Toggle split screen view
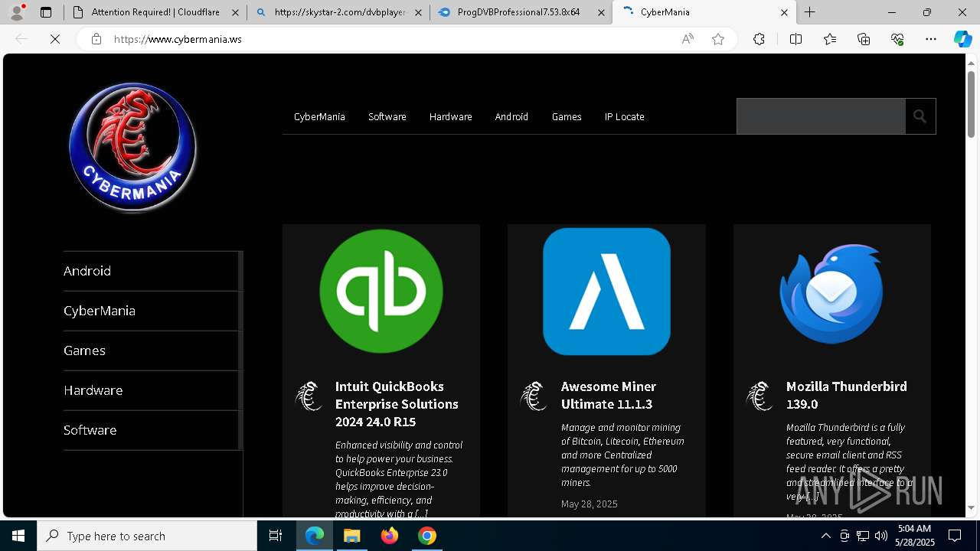The height and width of the screenshot is (551, 980). tap(795, 39)
